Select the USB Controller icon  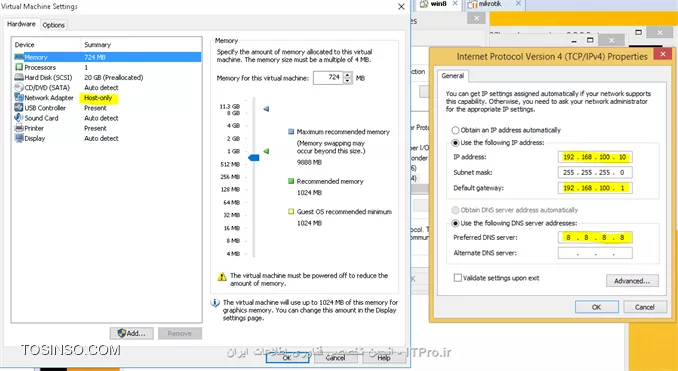(x=19, y=108)
